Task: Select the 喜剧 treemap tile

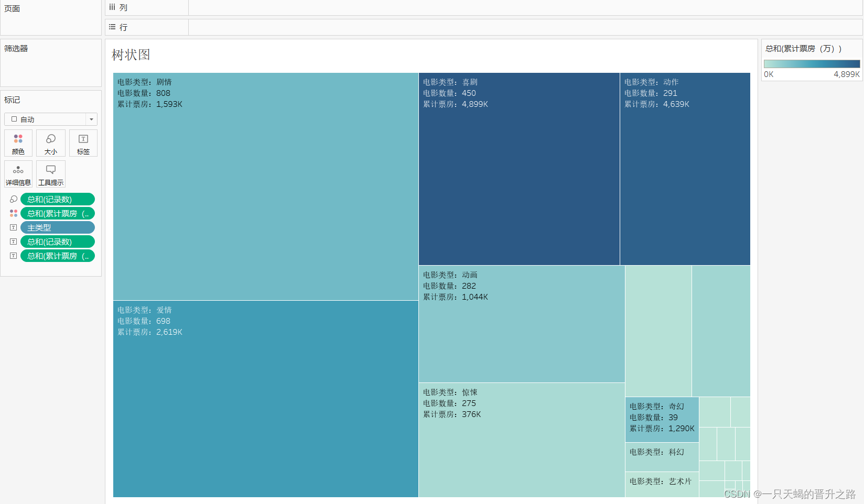Action: point(519,169)
